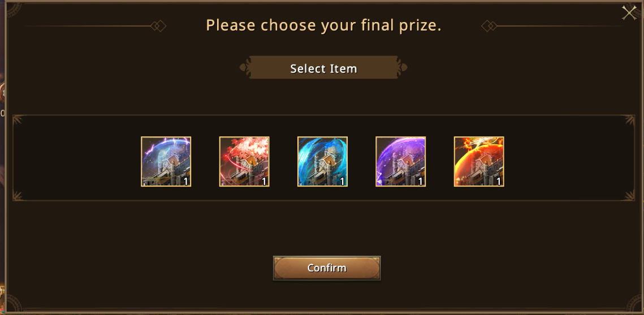
Task: Click right scroll ornament of Select Item banner
Action: click(x=403, y=68)
